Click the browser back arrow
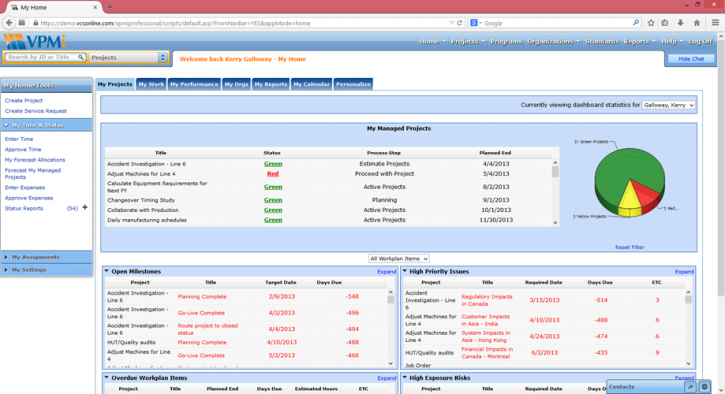The image size is (725, 394). 9,23
